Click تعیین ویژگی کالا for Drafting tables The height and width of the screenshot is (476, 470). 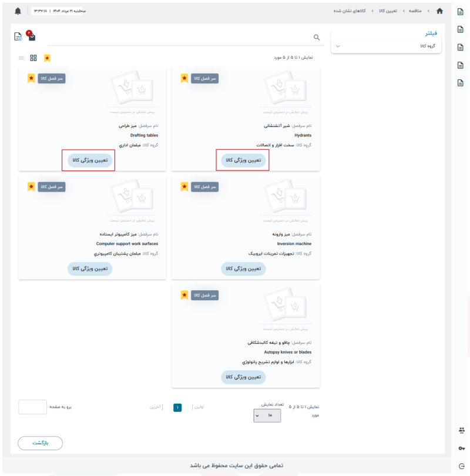pyautogui.click(x=90, y=160)
